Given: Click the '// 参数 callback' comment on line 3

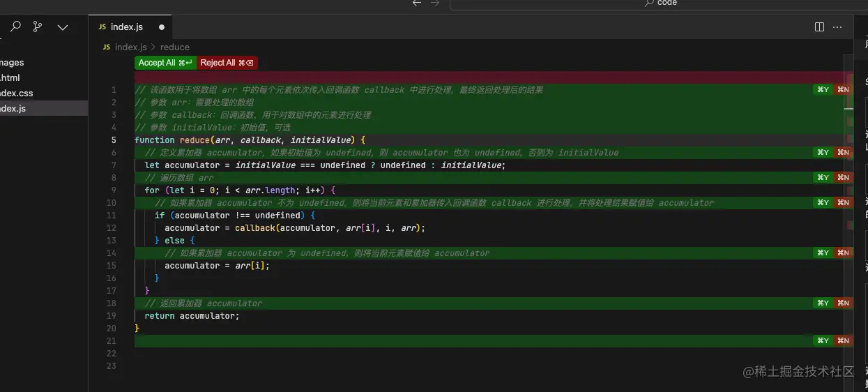Looking at the screenshot, I should pyautogui.click(x=253, y=114).
